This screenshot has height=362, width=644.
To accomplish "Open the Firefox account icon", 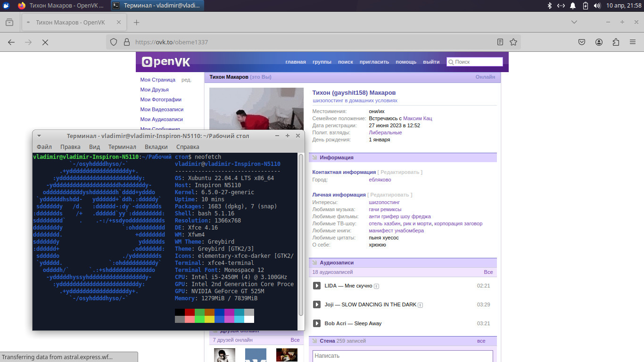I will click(x=599, y=42).
